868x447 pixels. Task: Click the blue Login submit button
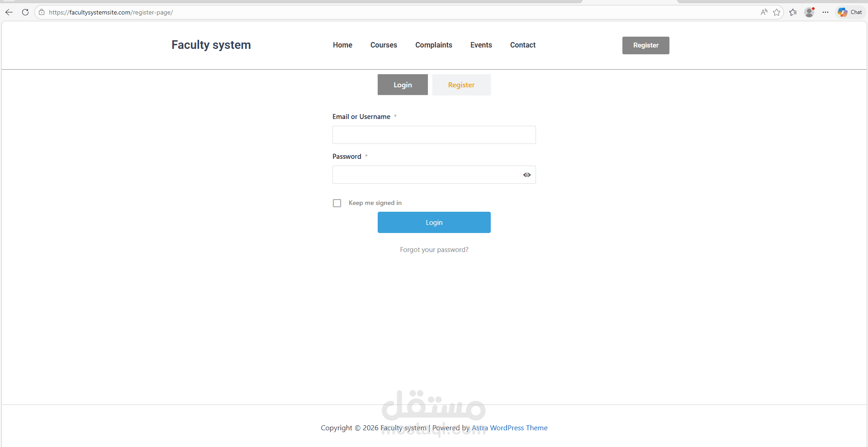pos(434,222)
